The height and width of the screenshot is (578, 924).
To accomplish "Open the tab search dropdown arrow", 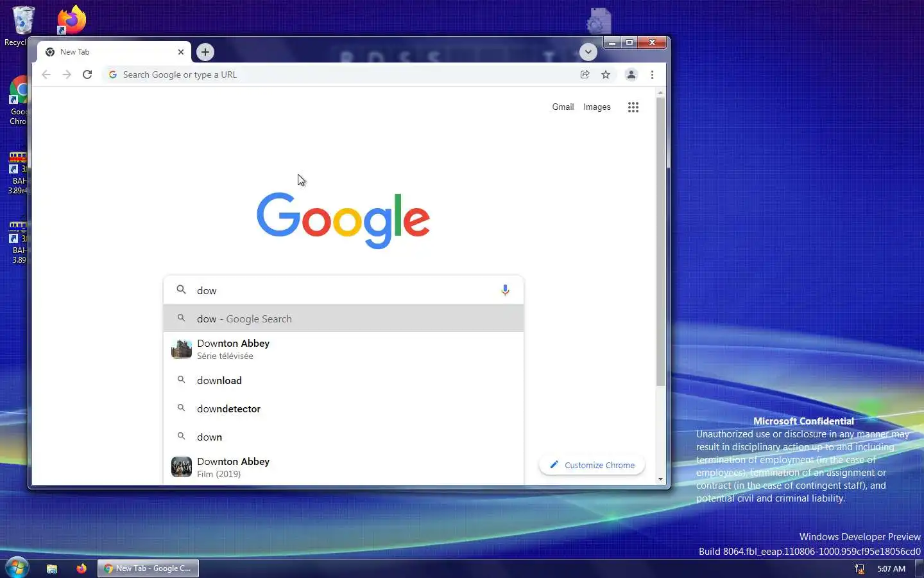I will [588, 52].
